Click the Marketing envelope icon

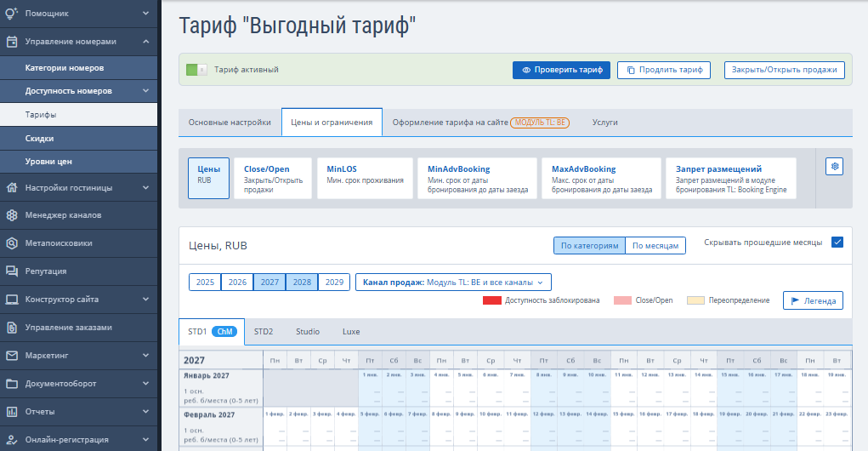(x=12, y=355)
